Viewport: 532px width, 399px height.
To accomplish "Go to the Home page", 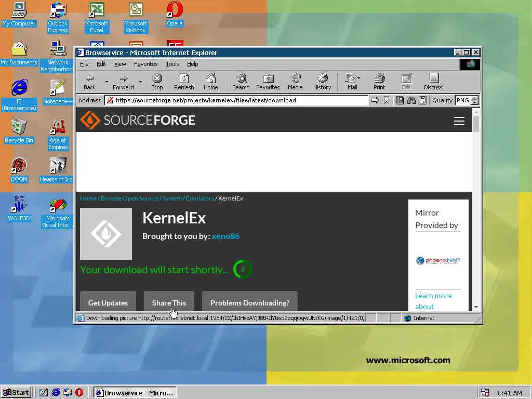I will click(211, 82).
